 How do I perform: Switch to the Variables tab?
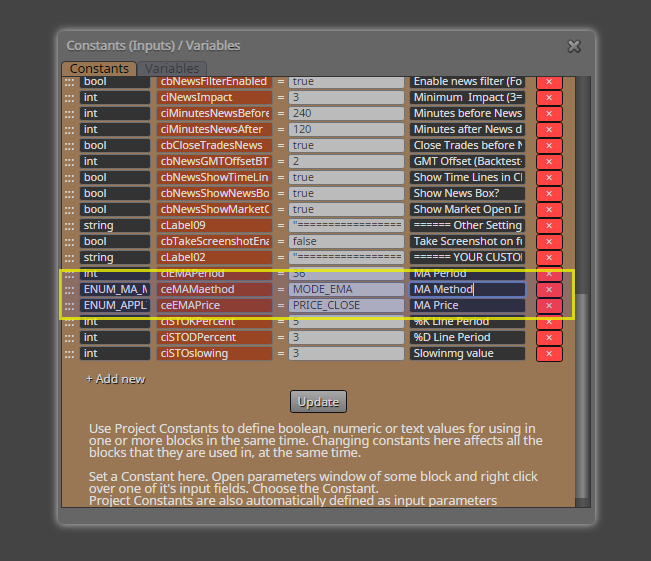coord(172,69)
